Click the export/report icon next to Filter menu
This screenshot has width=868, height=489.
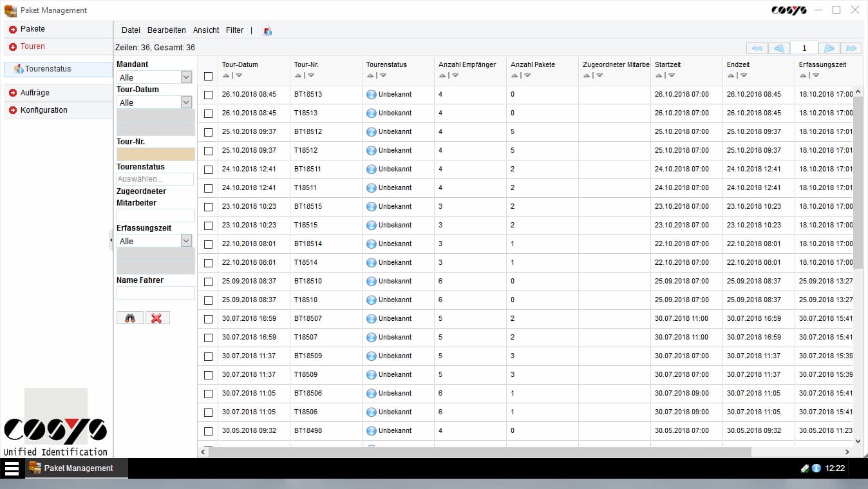click(x=267, y=30)
